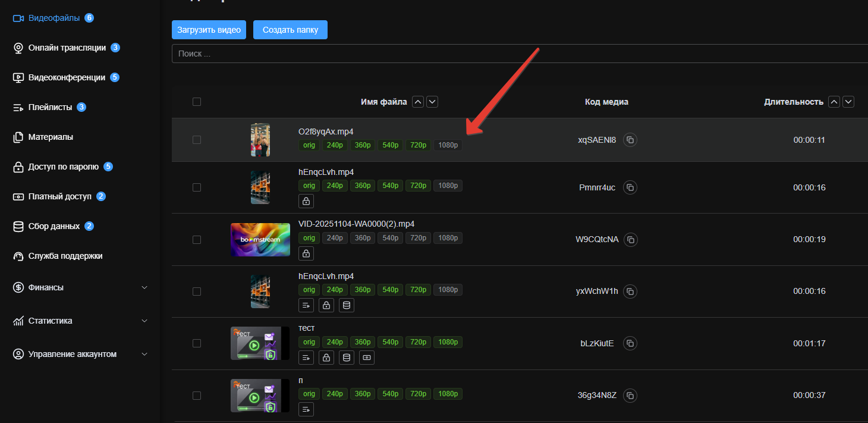
Task: Click the Создать папку button
Action: [x=290, y=30]
